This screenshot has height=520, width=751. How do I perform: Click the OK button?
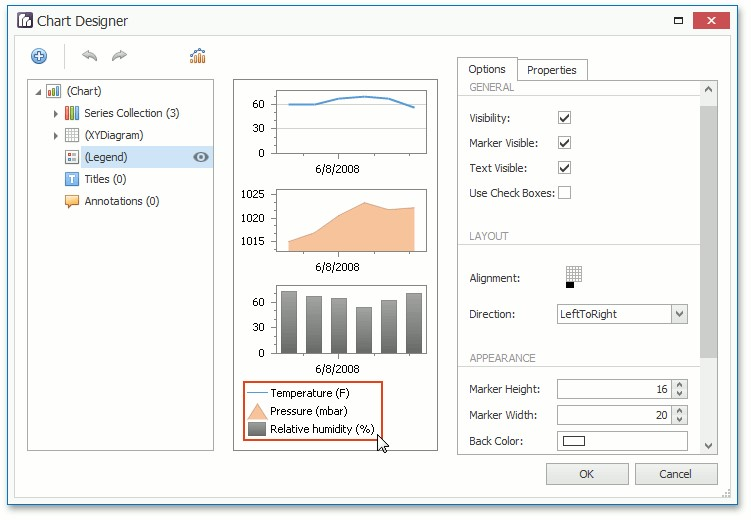(x=587, y=474)
